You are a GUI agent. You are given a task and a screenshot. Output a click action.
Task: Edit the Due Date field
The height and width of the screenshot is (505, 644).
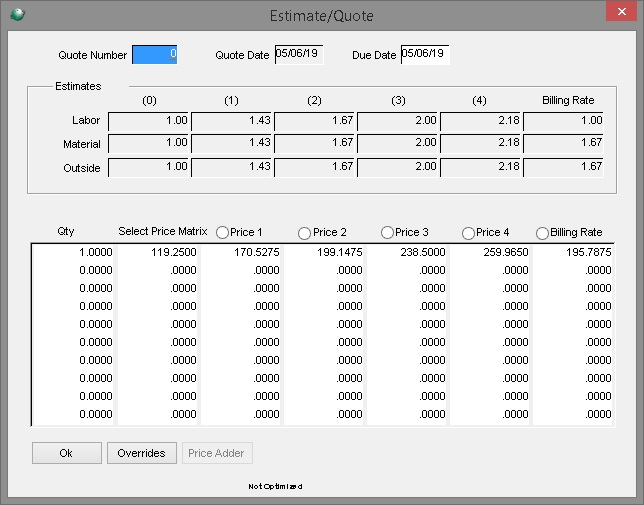(425, 54)
